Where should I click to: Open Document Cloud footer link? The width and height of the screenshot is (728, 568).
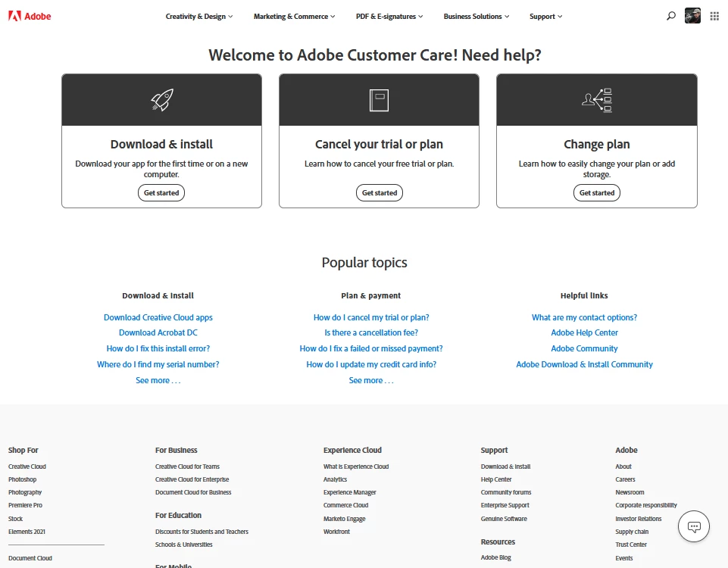[30, 558]
